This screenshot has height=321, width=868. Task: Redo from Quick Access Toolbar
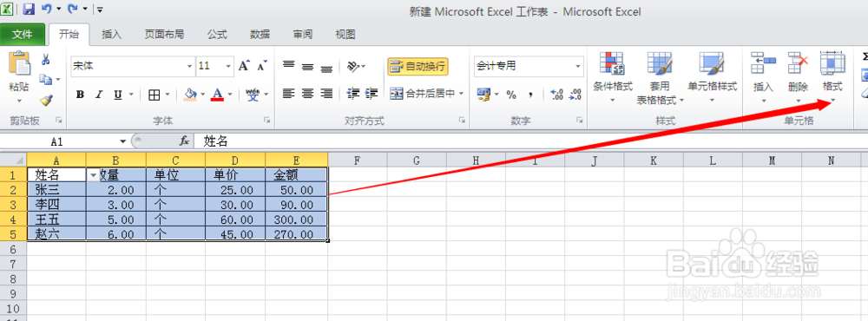pyautogui.click(x=73, y=9)
